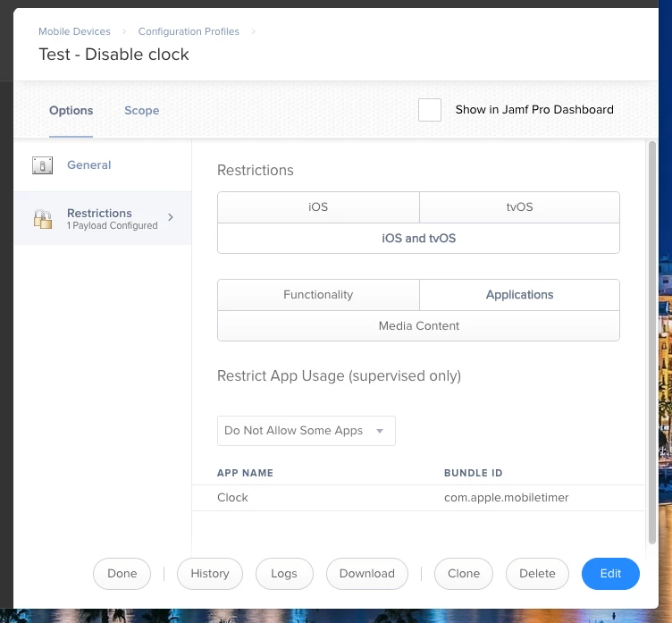Switch to the Scope tab
The height and width of the screenshot is (623, 672).
[x=142, y=111]
